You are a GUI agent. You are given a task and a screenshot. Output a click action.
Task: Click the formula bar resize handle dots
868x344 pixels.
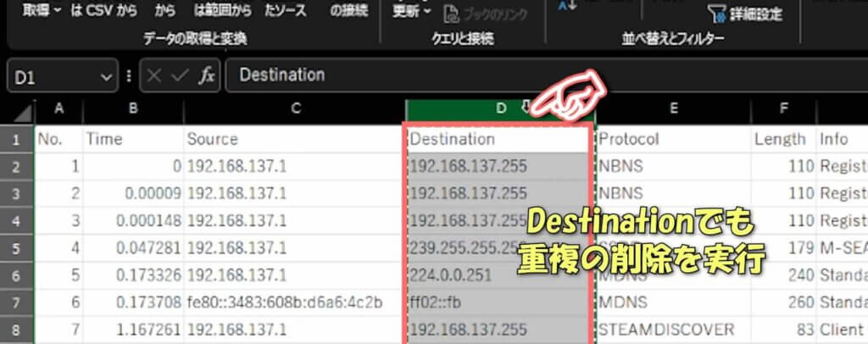tap(129, 75)
